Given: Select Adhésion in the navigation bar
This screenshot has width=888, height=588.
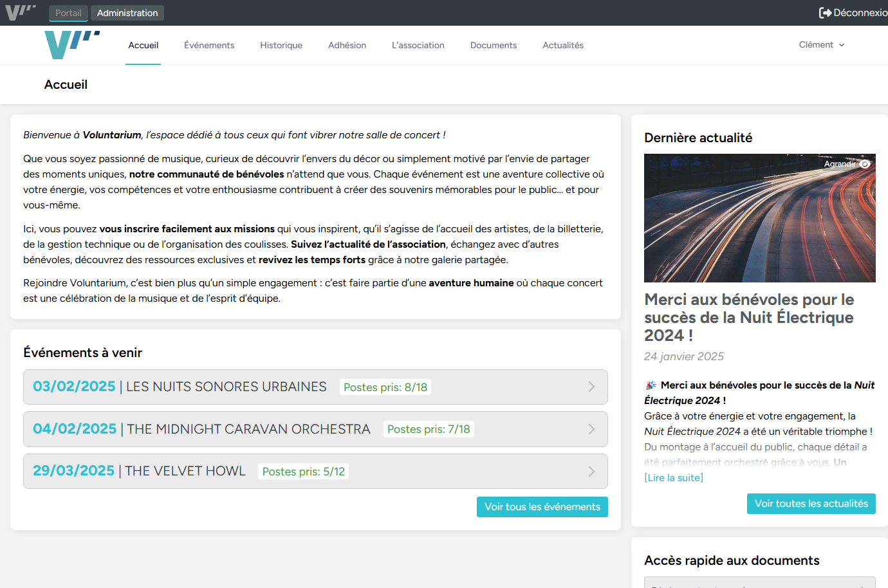Looking at the screenshot, I should point(347,45).
